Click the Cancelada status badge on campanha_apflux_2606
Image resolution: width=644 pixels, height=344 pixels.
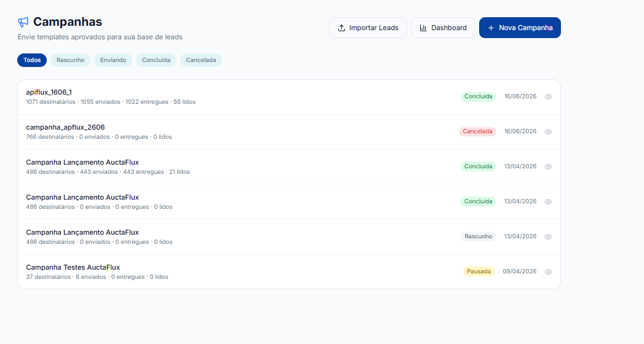click(x=477, y=131)
